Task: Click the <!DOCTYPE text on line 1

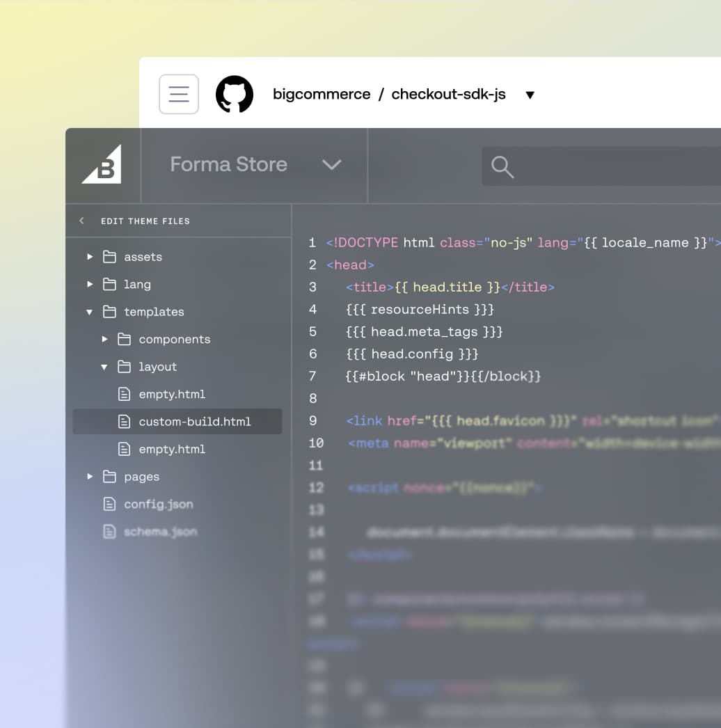Action: (x=362, y=242)
